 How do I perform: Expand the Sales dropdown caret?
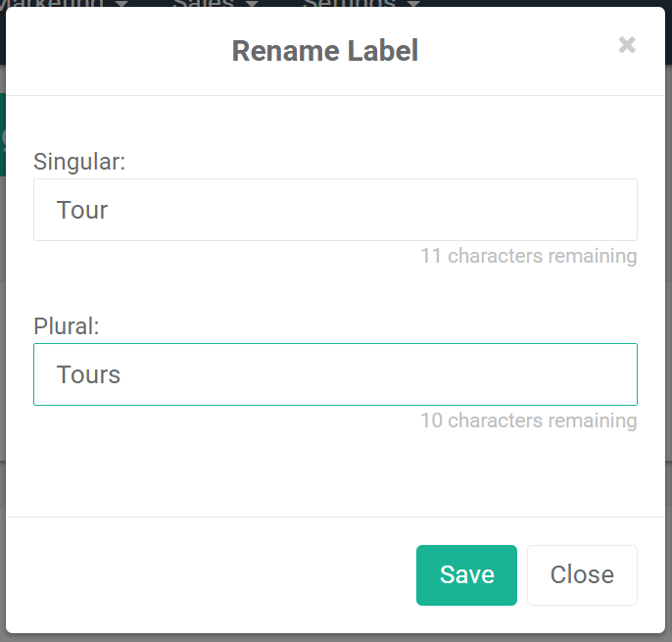pos(252,4)
